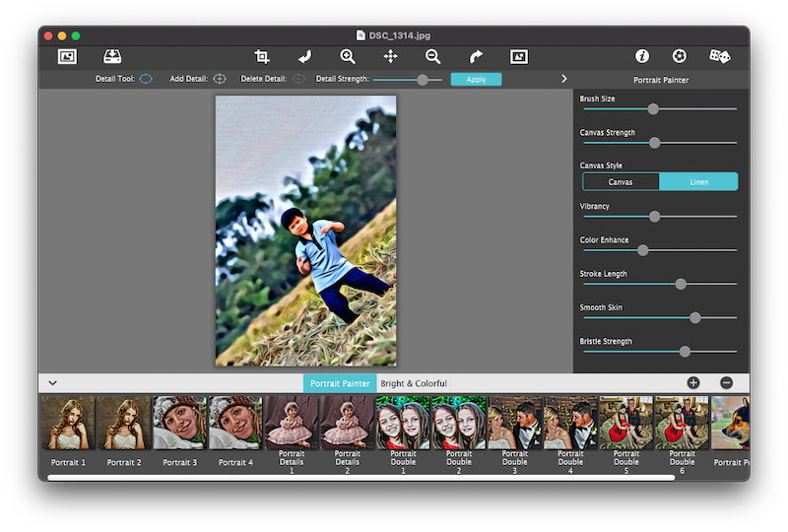Viewport: 788px width, 532px height.
Task: Select the Portrait Painter tab
Action: click(x=340, y=383)
